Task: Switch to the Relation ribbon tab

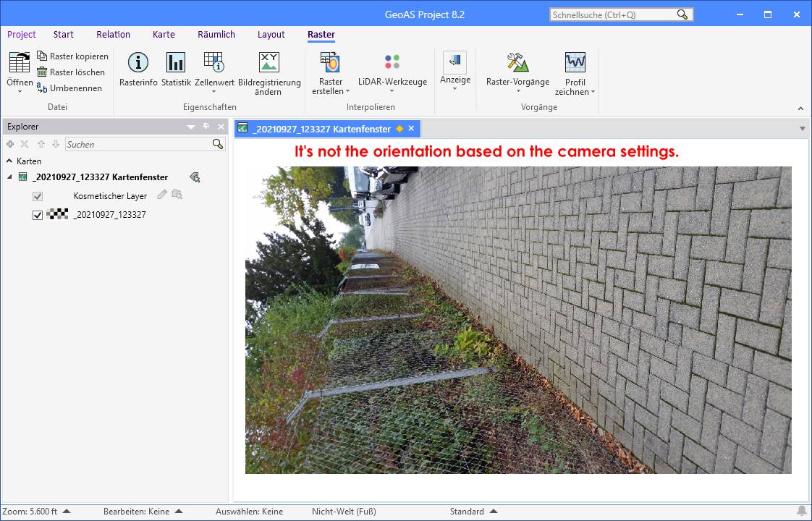Action: tap(113, 34)
